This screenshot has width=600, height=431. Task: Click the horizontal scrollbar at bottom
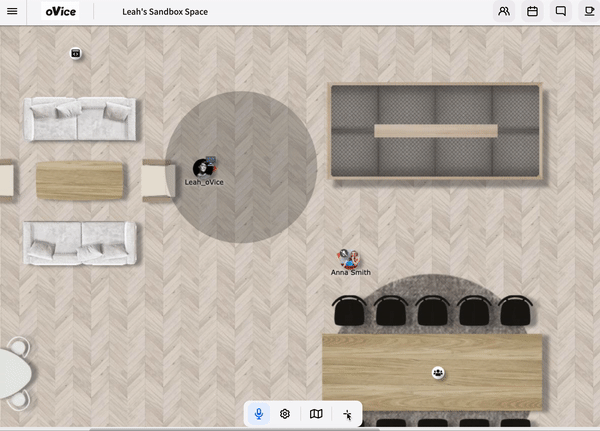[234, 429]
